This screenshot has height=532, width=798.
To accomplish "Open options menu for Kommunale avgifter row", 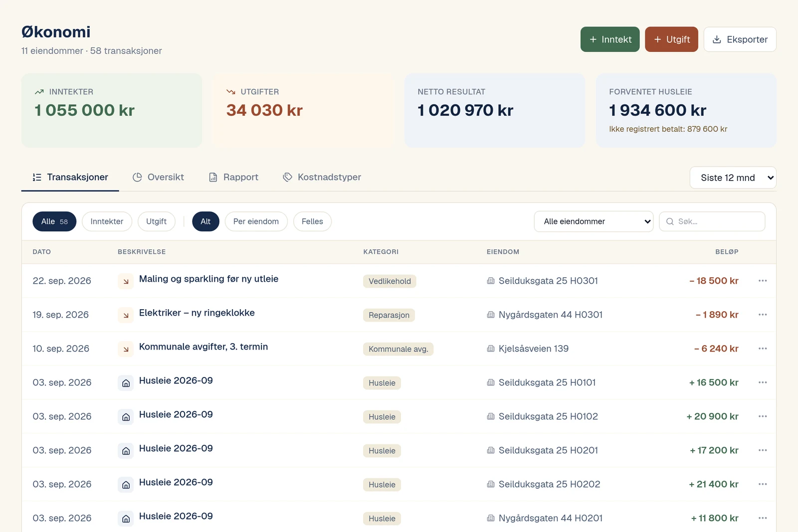I will (762, 349).
